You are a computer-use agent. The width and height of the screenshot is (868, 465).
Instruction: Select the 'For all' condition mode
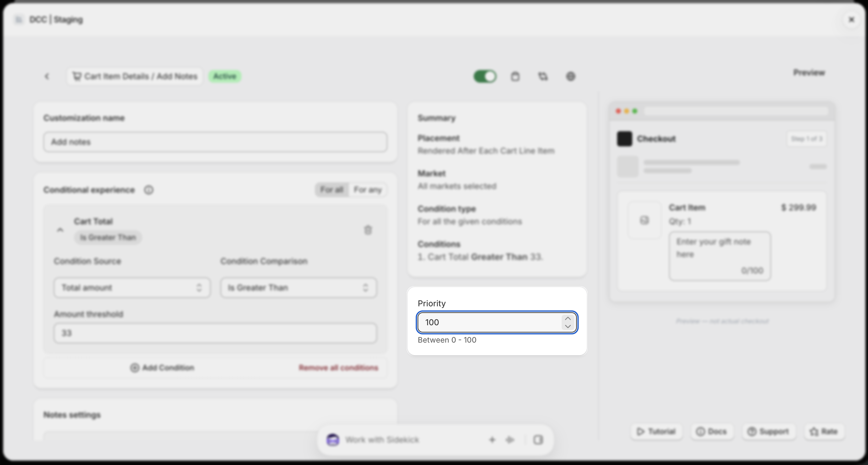[x=332, y=190]
